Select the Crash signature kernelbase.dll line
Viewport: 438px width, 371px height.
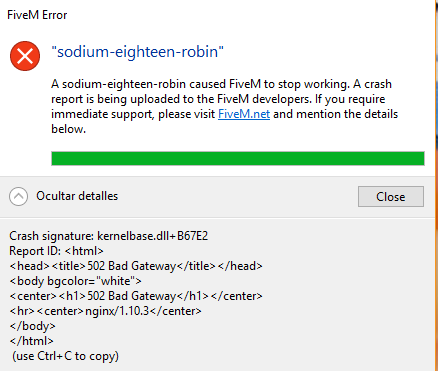109,236
